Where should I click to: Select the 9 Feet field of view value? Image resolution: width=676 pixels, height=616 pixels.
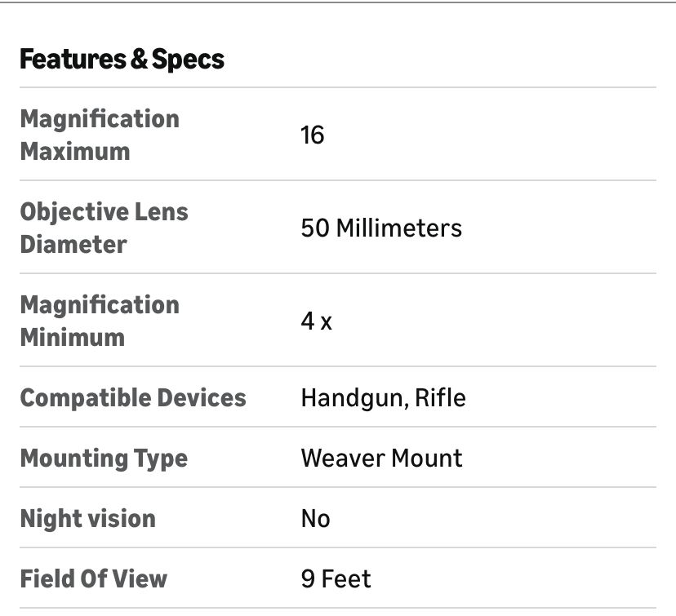(x=336, y=578)
